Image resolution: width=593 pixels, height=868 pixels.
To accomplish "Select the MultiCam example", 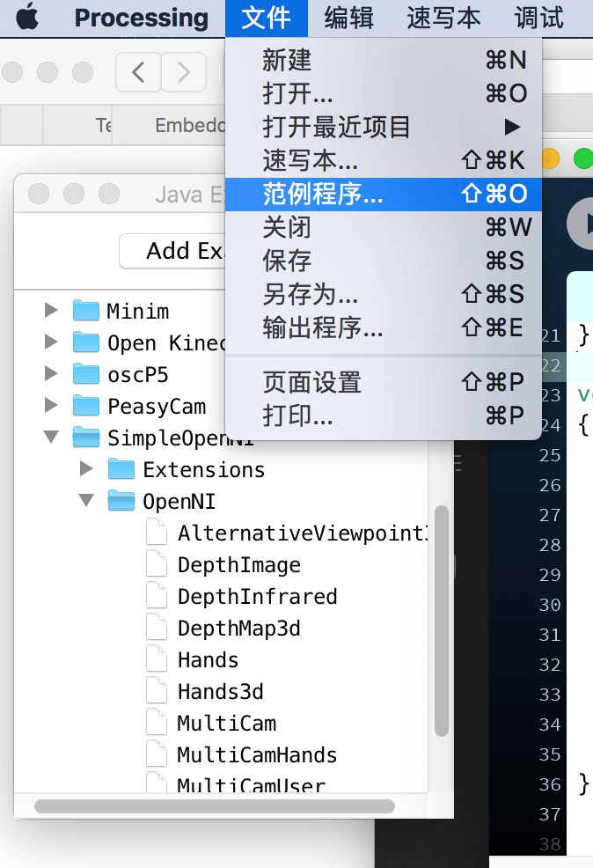I will tap(227, 724).
